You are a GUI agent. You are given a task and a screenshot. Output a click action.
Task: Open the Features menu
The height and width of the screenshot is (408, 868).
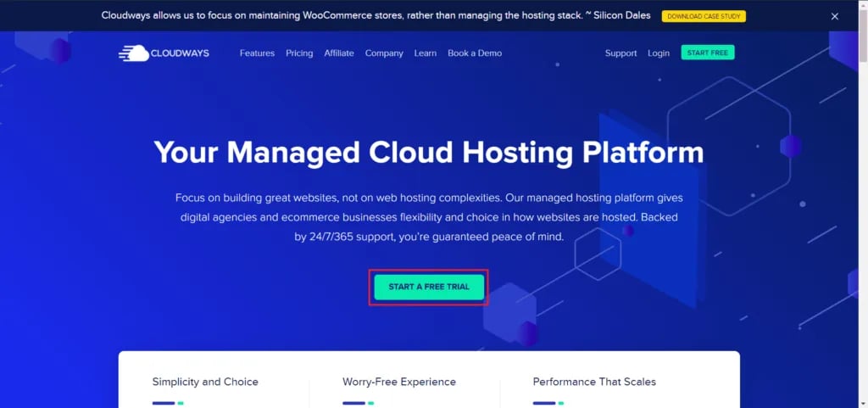(257, 53)
